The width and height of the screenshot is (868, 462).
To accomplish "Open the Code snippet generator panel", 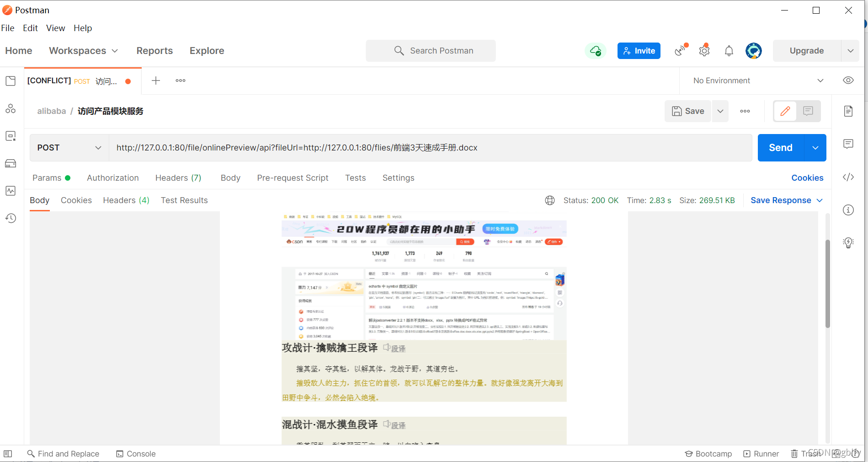I will (848, 177).
